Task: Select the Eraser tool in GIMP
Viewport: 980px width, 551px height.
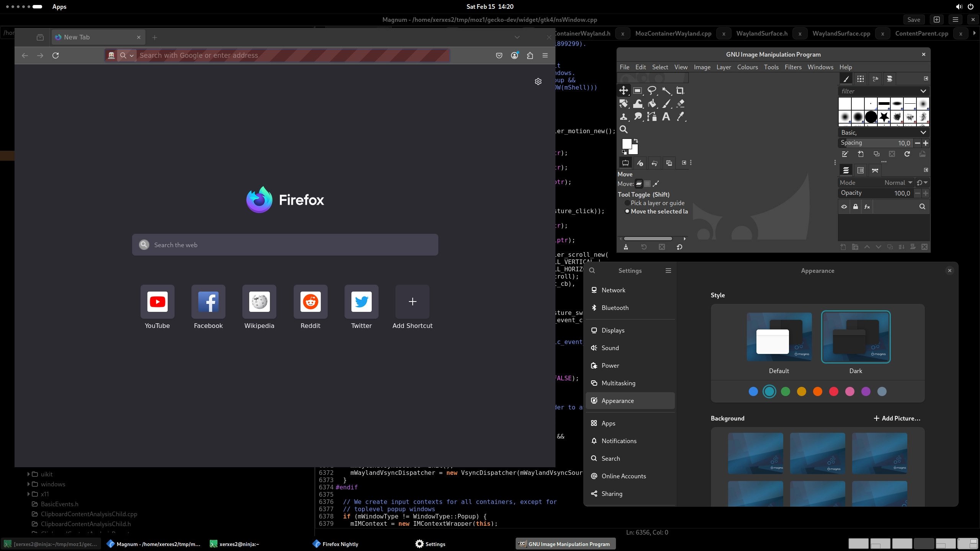Action: pyautogui.click(x=680, y=104)
